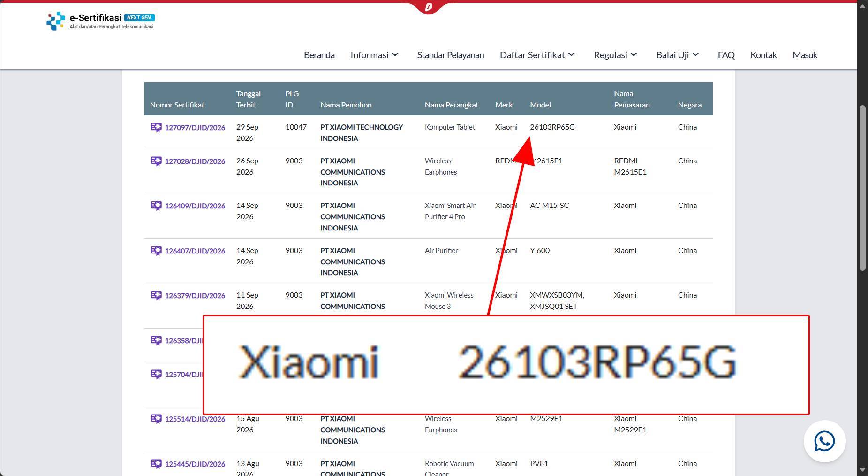
Task: Open certificate icon for 126409/DJID/2026
Action: [x=156, y=206]
